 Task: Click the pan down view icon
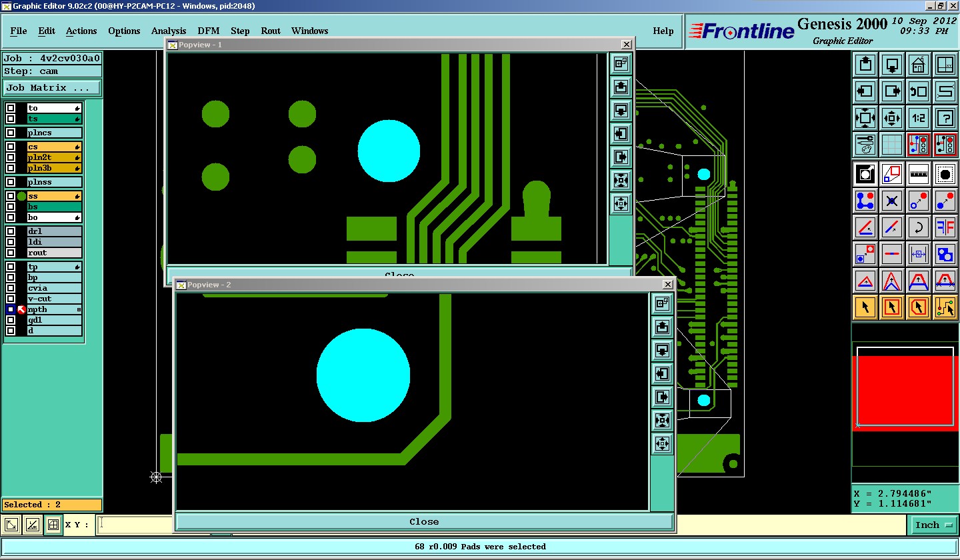892,65
